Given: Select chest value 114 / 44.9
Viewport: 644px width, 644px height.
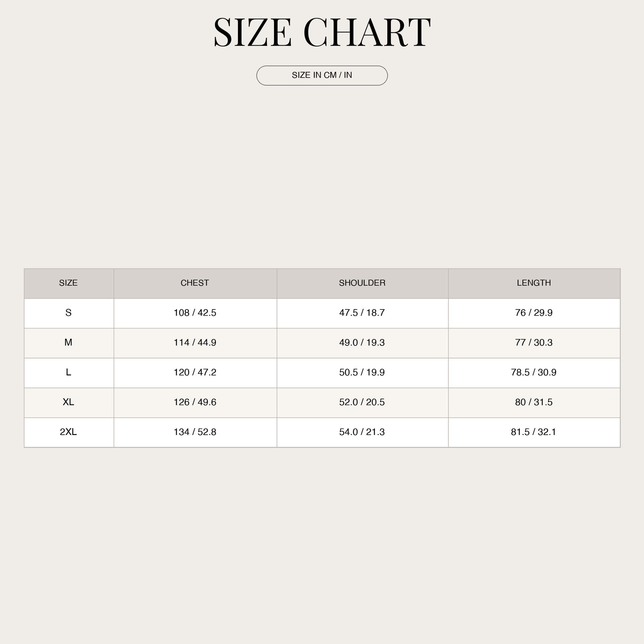Looking at the screenshot, I should coord(195,342).
